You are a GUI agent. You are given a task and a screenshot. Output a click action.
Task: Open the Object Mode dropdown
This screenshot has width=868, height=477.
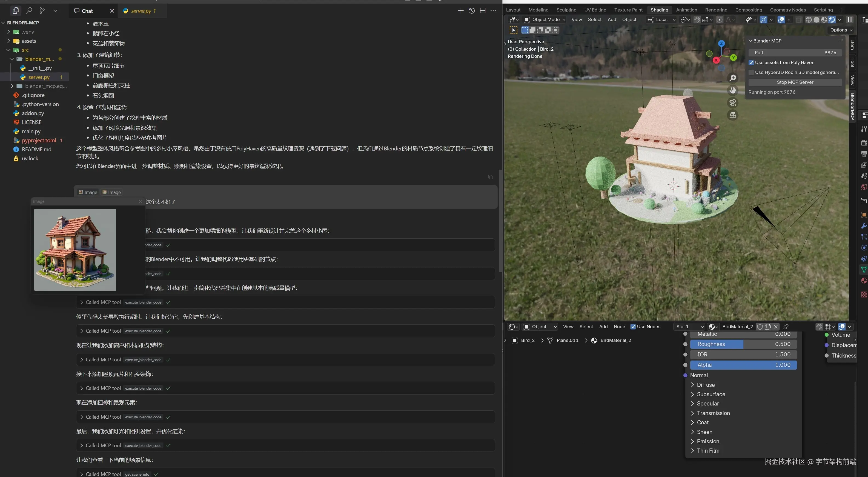tap(545, 19)
